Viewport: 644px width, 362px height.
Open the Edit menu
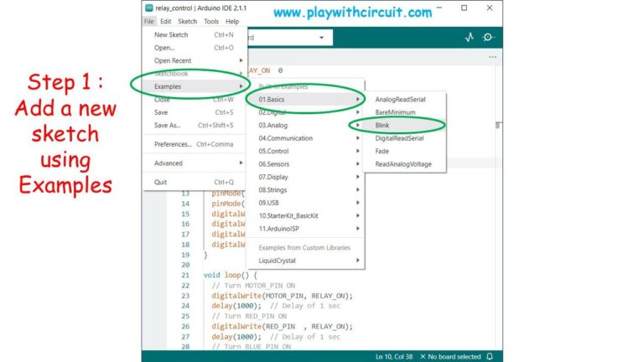pos(165,21)
